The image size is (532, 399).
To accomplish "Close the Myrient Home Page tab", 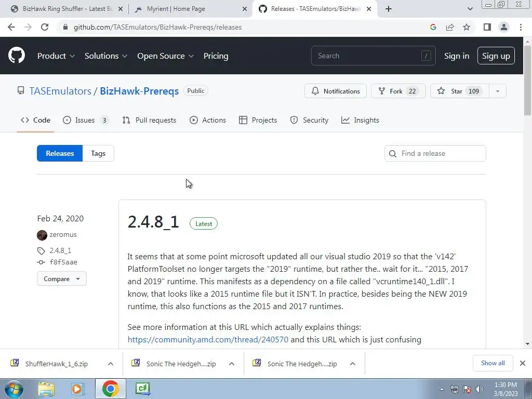I will pyautogui.click(x=245, y=9).
